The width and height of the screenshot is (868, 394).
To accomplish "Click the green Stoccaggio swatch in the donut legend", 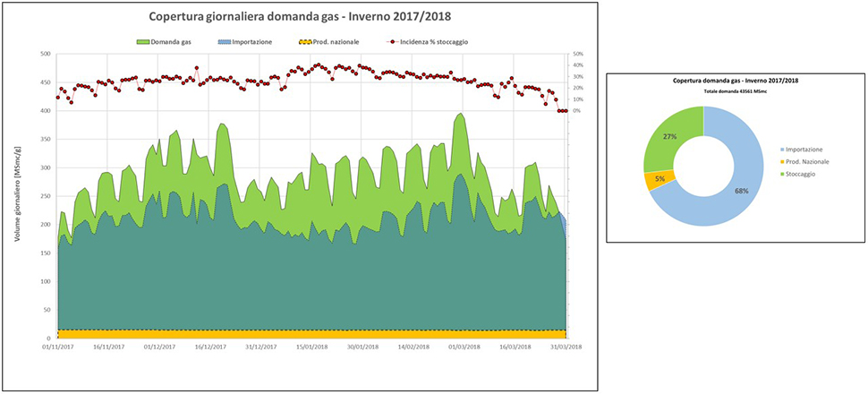I will pyautogui.click(x=781, y=174).
